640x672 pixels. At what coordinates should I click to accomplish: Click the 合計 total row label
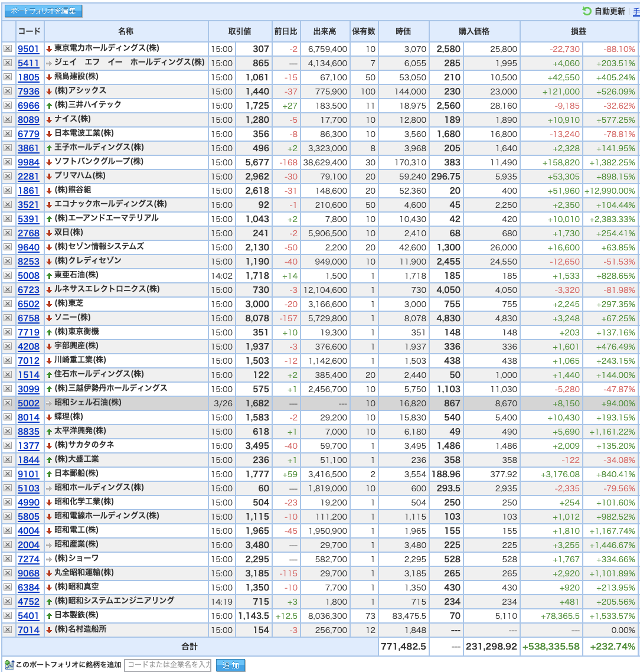click(190, 647)
